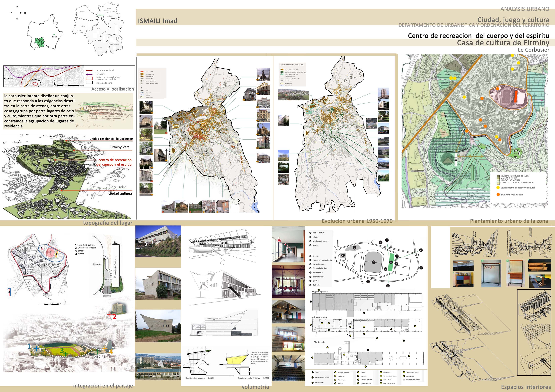This screenshot has width=555, height=392.
Task: Click 'Sección proyecto definitivo' caption
Action: (x=249, y=378)
